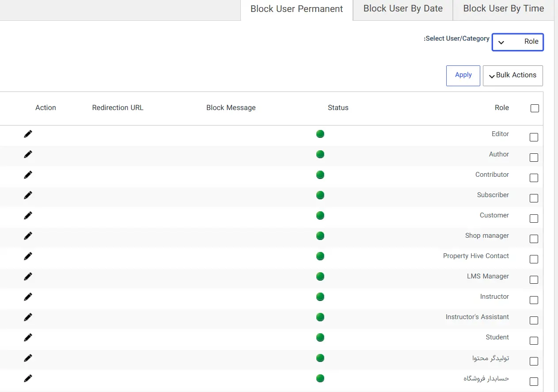Tick the Customer role checkbox

click(534, 218)
